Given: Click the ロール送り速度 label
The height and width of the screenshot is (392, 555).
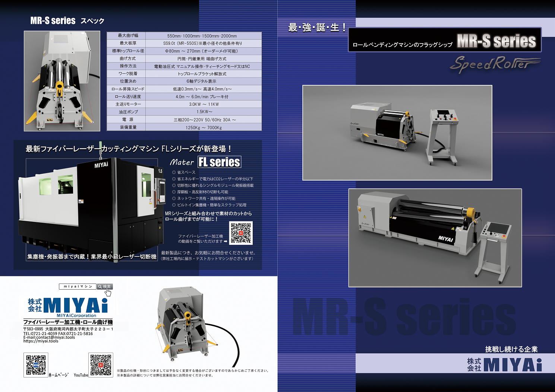Looking at the screenshot, I should pos(128,96).
